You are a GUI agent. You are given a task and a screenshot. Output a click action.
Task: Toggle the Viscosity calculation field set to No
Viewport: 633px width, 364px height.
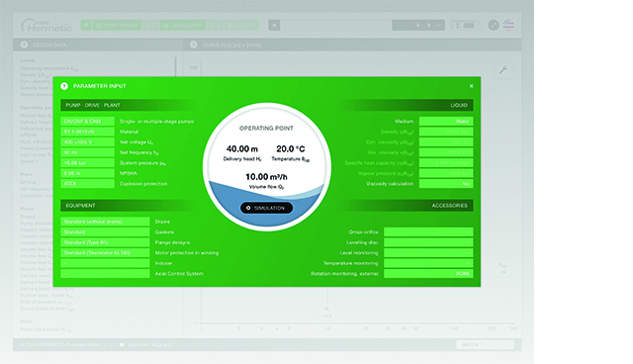[446, 184]
